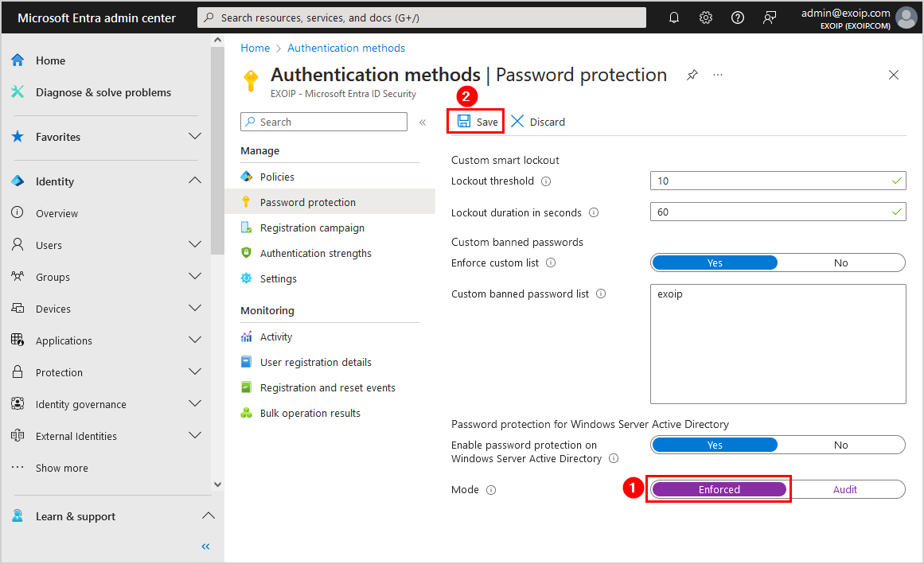924x564 pixels.
Task: Open the feedback icon in header
Action: pos(770,18)
